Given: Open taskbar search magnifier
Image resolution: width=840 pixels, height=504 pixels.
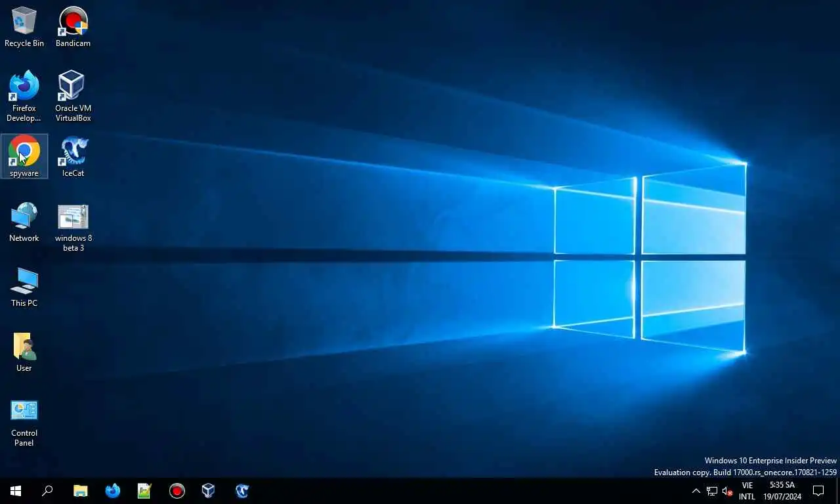Looking at the screenshot, I should pos(47,491).
